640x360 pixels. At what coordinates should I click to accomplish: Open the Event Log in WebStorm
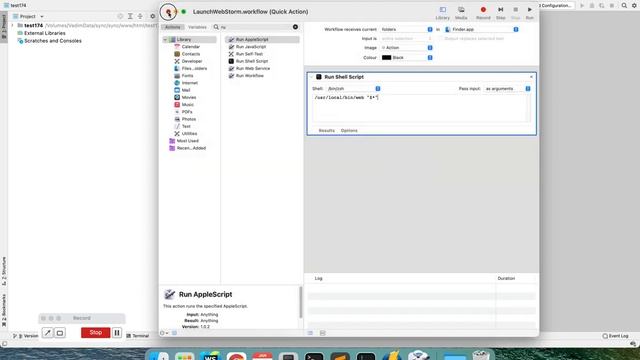click(x=616, y=336)
